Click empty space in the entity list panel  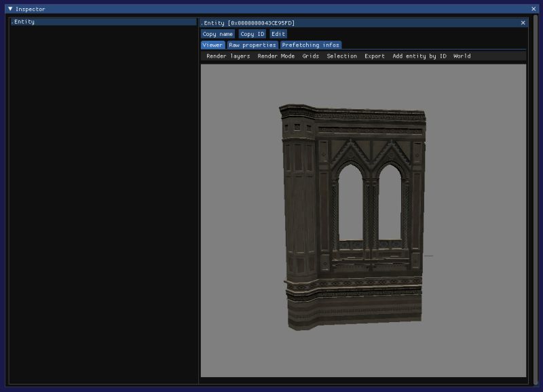tap(102, 203)
